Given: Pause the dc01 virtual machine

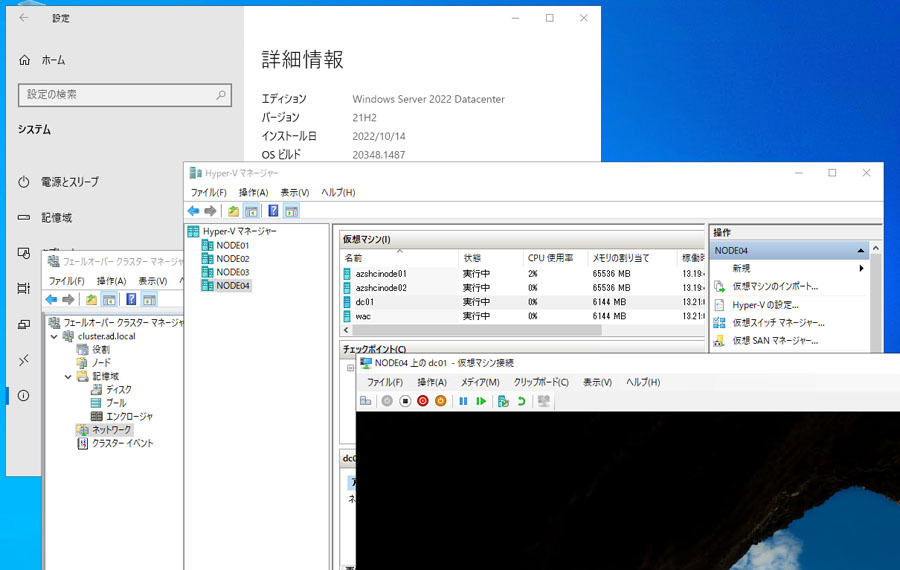Looking at the screenshot, I should pyautogui.click(x=463, y=401).
